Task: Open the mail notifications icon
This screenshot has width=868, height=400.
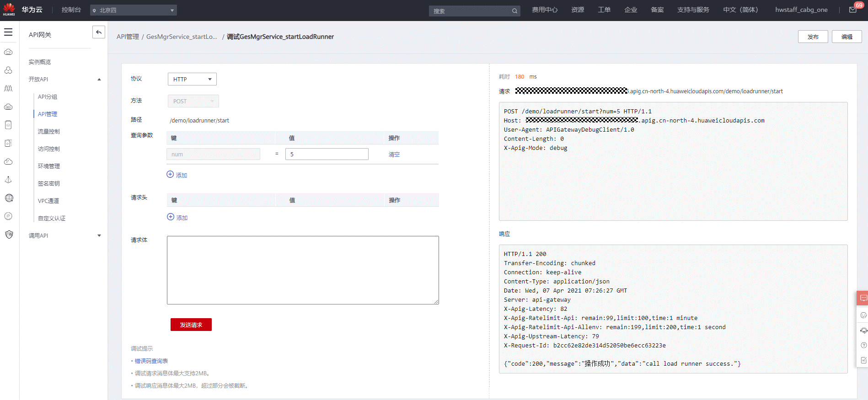Action: 853,10
